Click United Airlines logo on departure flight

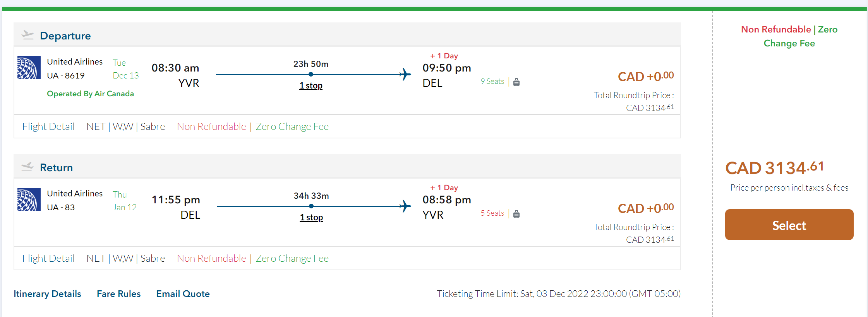click(x=29, y=68)
